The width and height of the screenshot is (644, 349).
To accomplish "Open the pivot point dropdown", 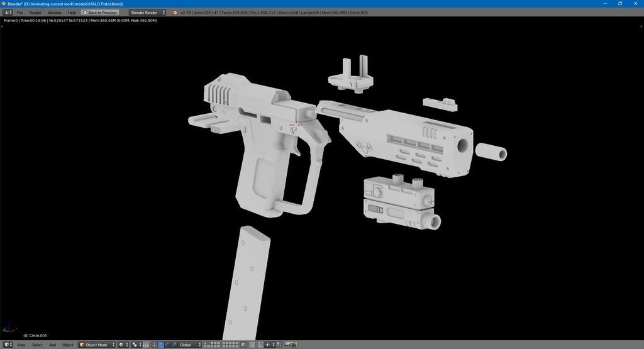I will [136, 345].
